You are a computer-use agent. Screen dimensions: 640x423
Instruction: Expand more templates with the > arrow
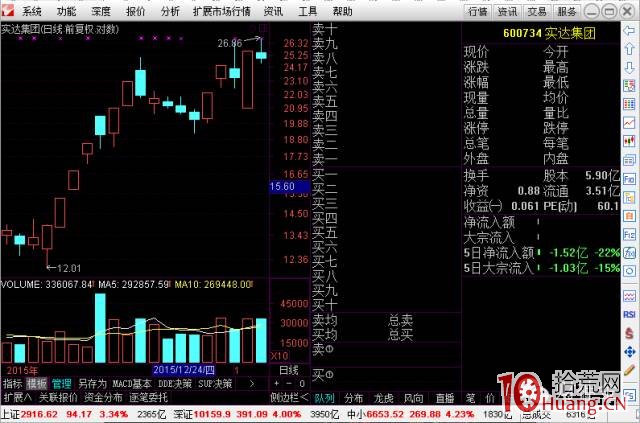pos(251,384)
